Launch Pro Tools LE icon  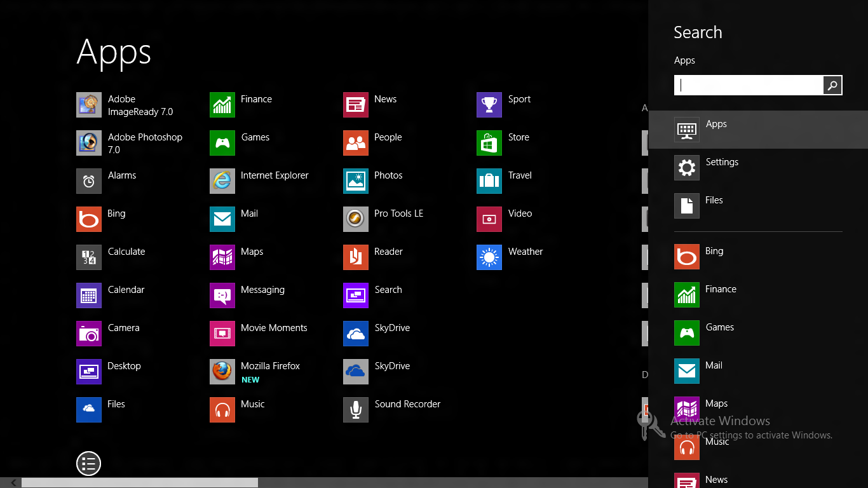click(356, 219)
